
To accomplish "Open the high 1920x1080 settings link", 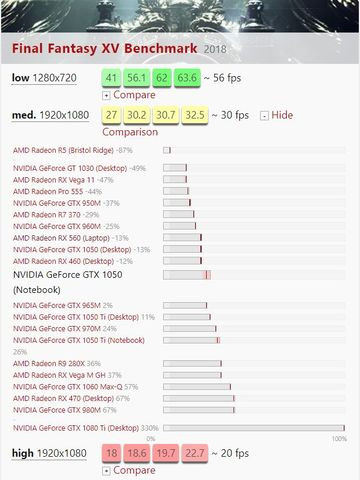I will tap(49, 453).
